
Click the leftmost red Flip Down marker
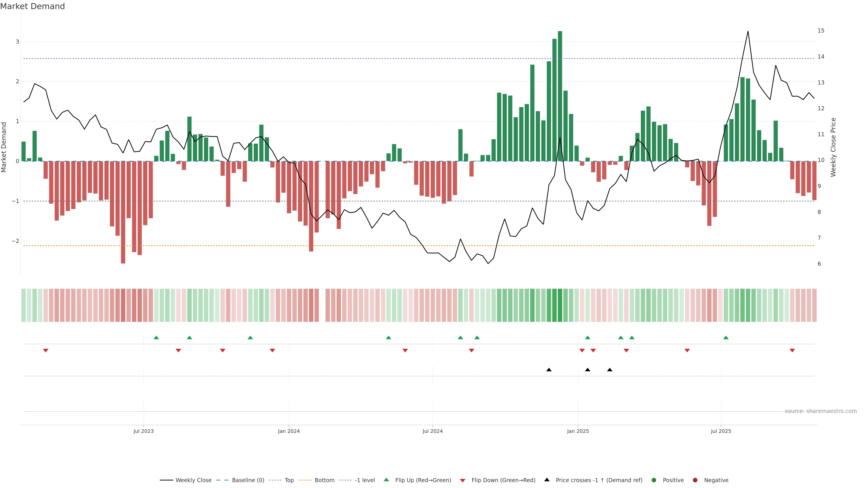click(x=46, y=351)
